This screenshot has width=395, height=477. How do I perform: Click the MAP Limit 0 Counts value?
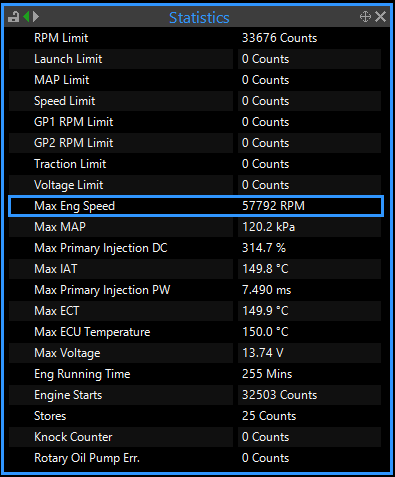pyautogui.click(x=265, y=80)
